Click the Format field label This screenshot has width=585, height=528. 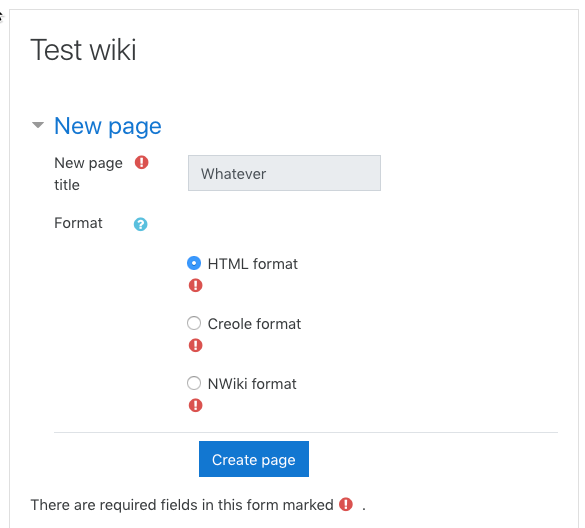78,223
